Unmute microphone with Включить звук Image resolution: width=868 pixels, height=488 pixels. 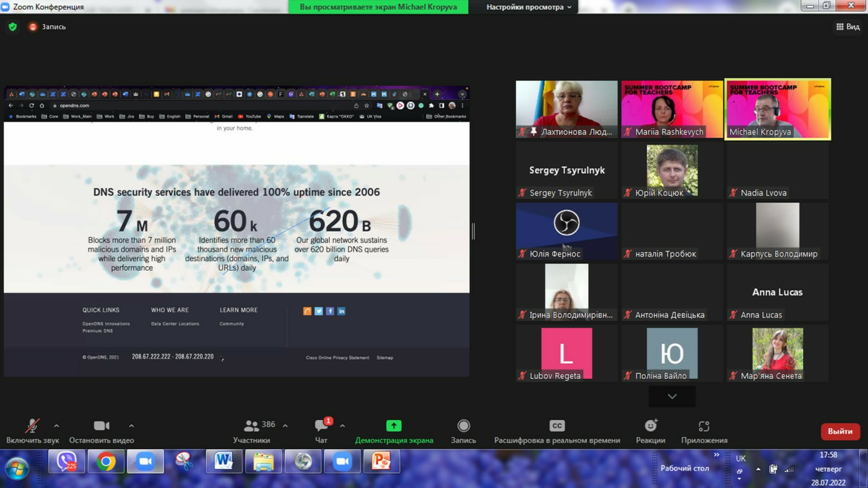33,426
